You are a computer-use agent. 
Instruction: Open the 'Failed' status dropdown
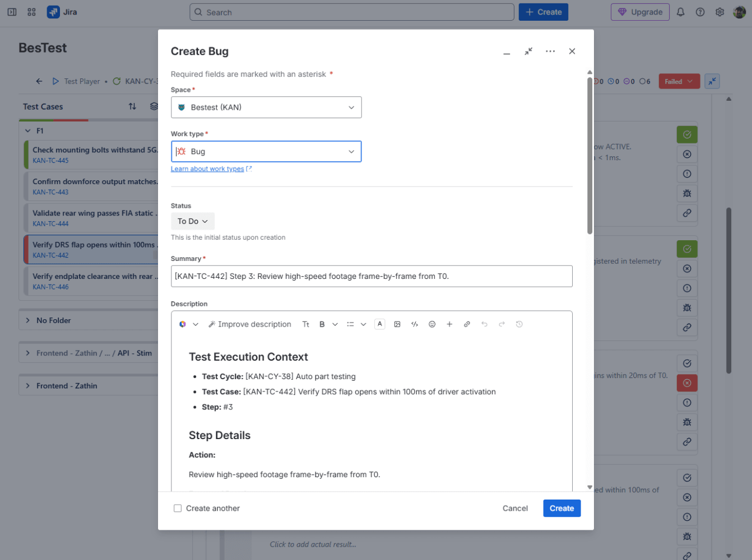[679, 81]
